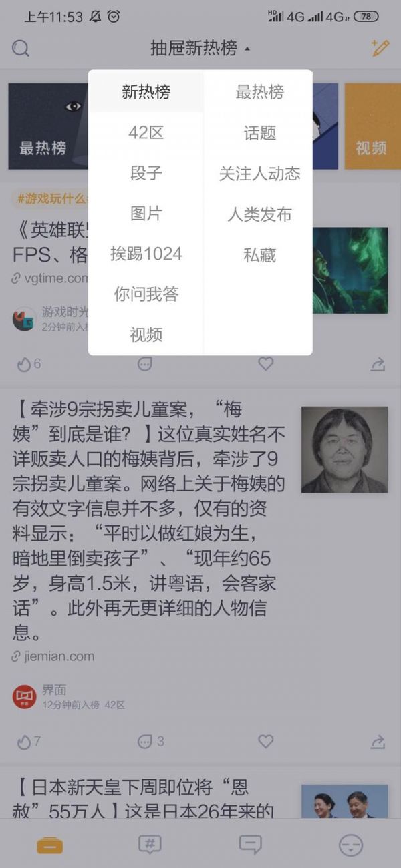Tap the home drawer bottom tab icon

point(50,845)
